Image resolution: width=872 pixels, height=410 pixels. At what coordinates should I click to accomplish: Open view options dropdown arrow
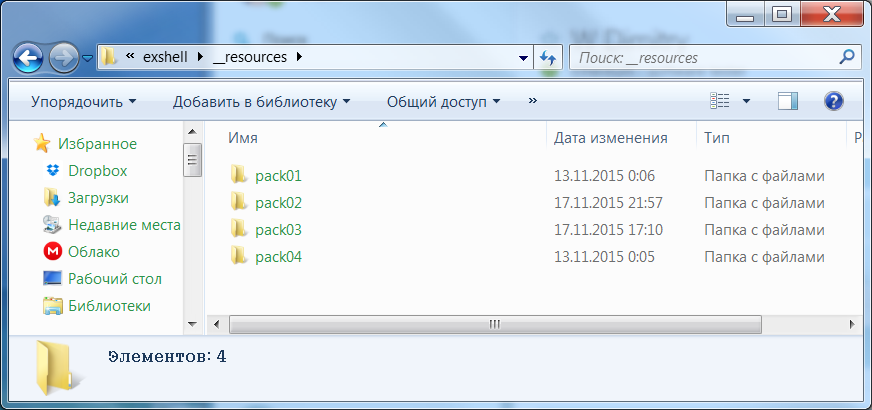coord(746,101)
